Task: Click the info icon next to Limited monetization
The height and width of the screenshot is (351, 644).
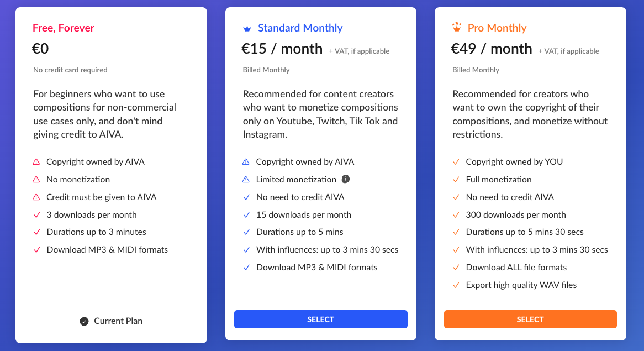Action: click(x=346, y=179)
